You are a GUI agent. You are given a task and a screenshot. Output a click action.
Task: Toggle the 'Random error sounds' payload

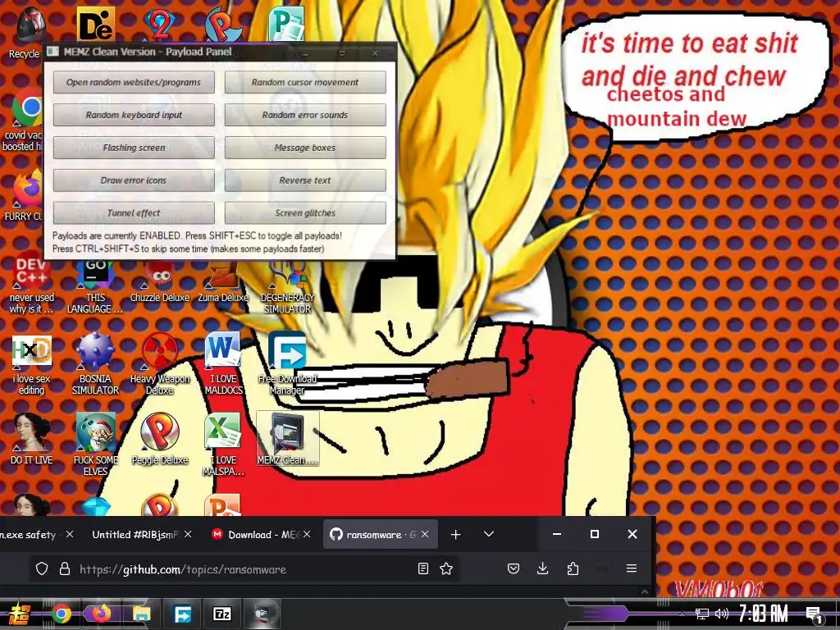tap(305, 115)
